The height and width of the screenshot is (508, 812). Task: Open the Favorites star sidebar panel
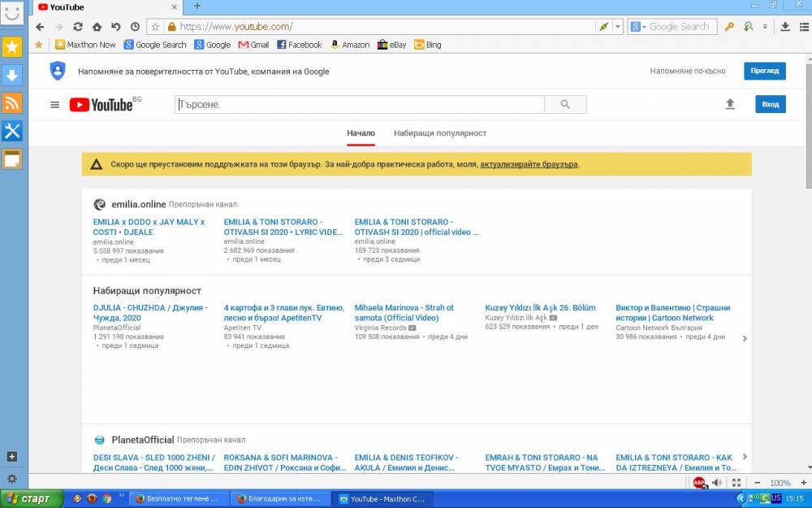tap(12, 47)
